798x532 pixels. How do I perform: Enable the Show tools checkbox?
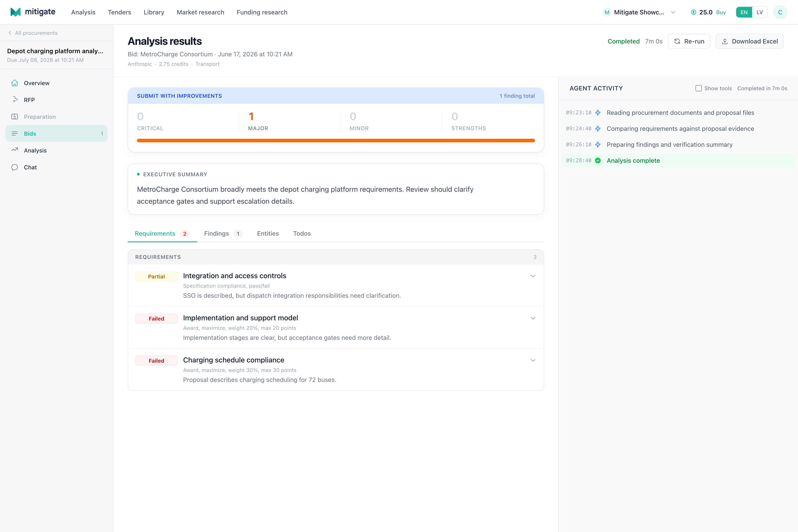click(x=699, y=88)
